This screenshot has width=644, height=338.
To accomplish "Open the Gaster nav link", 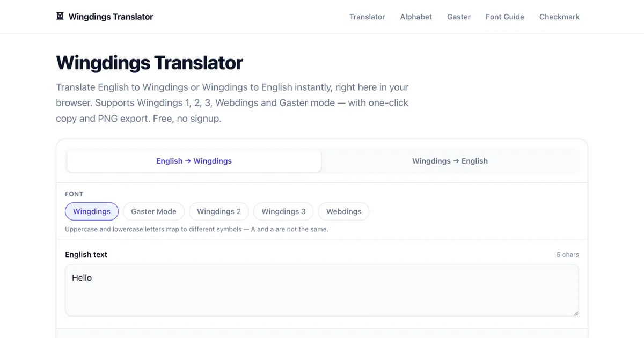I will pos(459,17).
